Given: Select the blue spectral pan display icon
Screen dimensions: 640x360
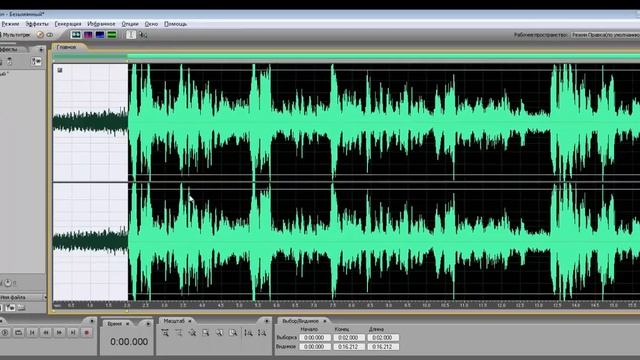Looking at the screenshot, I should [x=100, y=35].
